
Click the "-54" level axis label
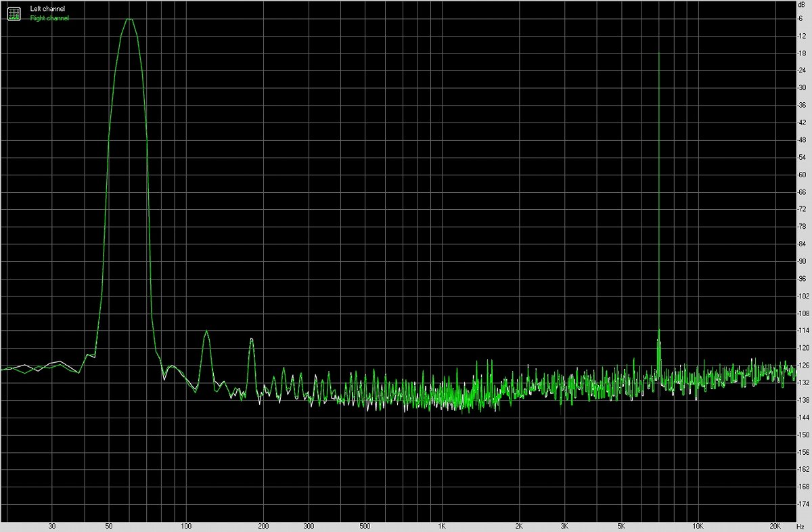coord(802,157)
